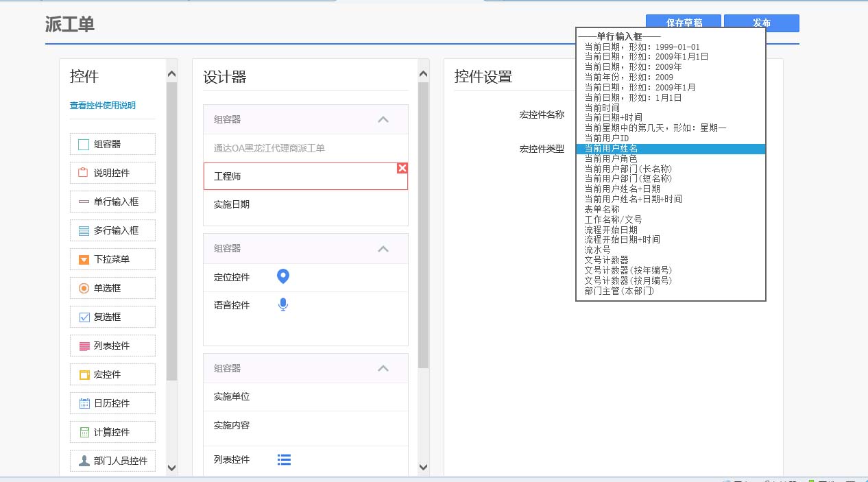Collapse the first 组容器 section
Viewport: 868px width, 482px height.
tap(383, 119)
